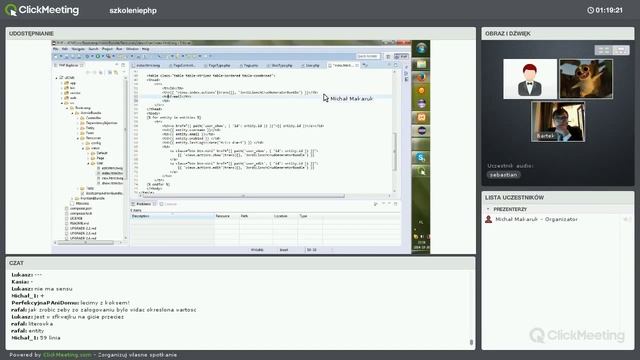This screenshot has width=640, height=360.
Task: Switch to the Console view tab
Action: point(169,204)
